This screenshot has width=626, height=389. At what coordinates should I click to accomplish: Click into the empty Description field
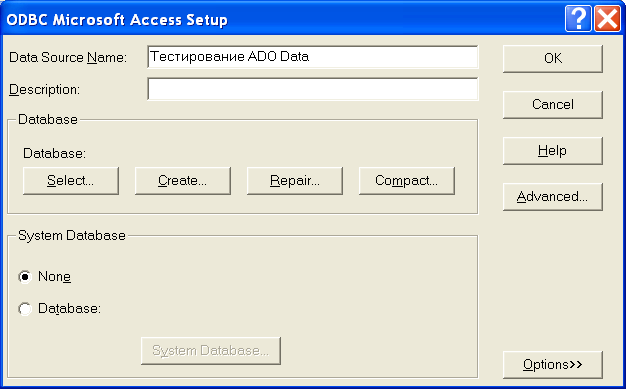click(313, 89)
